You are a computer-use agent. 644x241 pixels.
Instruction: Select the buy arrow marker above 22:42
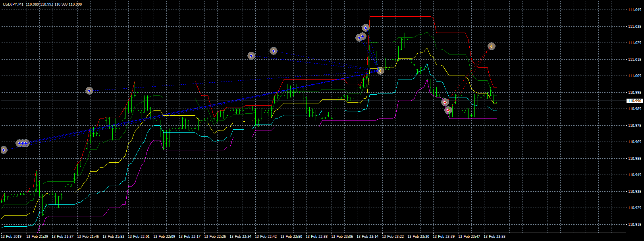click(x=273, y=51)
